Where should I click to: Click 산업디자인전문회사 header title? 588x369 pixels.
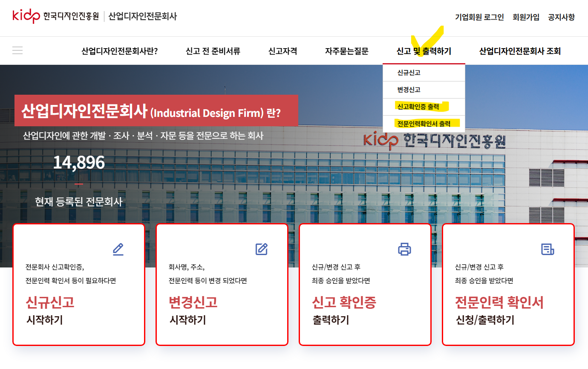143,16
